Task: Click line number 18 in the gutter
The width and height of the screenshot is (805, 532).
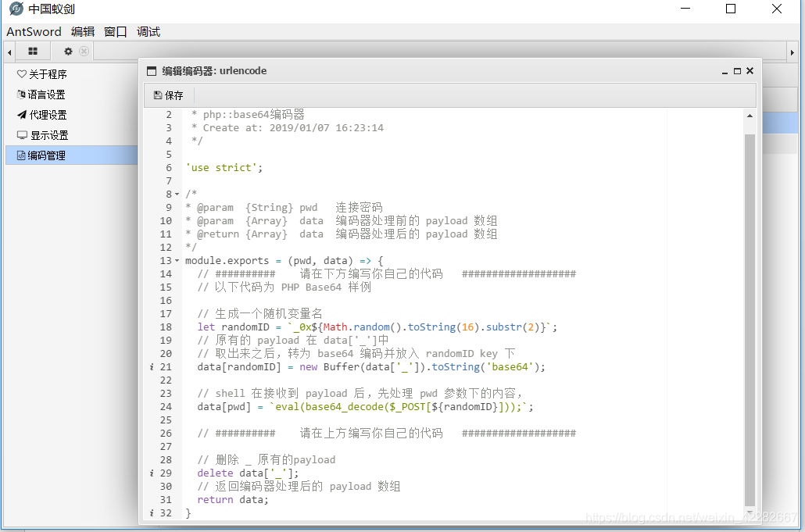Action: [x=166, y=327]
